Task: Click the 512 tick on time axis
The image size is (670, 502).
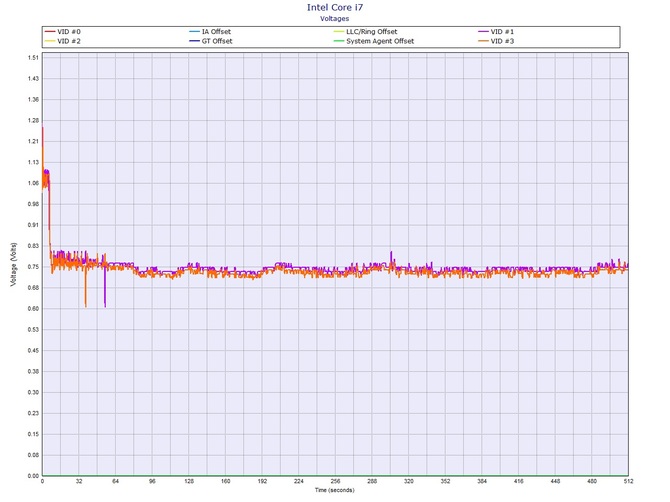Action: click(628, 481)
